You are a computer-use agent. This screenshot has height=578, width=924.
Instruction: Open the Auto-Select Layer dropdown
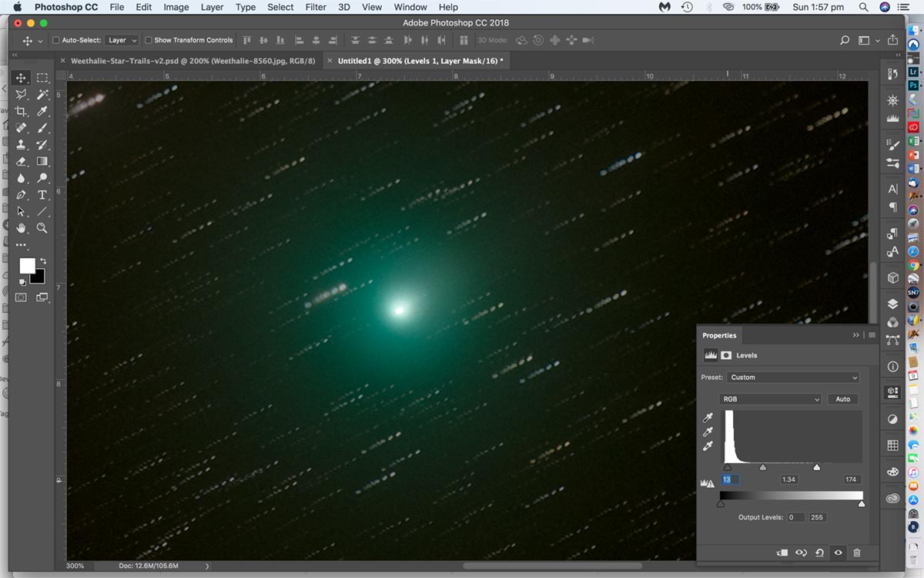122,40
